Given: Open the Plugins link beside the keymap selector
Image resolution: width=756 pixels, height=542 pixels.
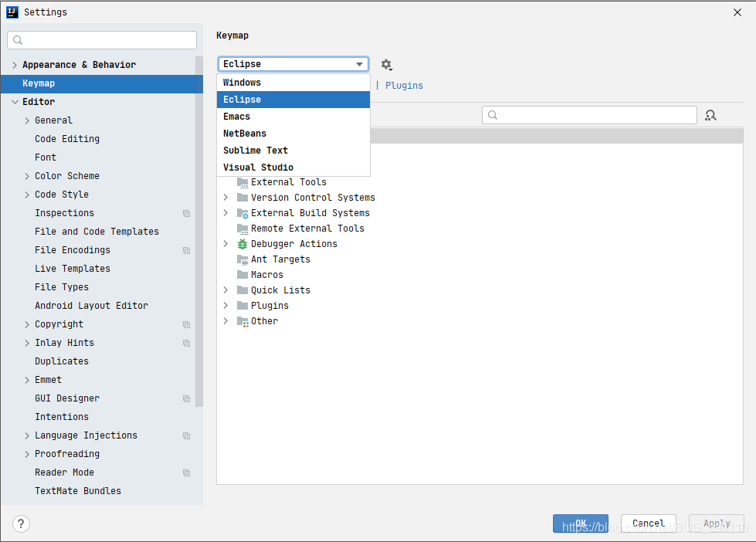Looking at the screenshot, I should pos(404,86).
